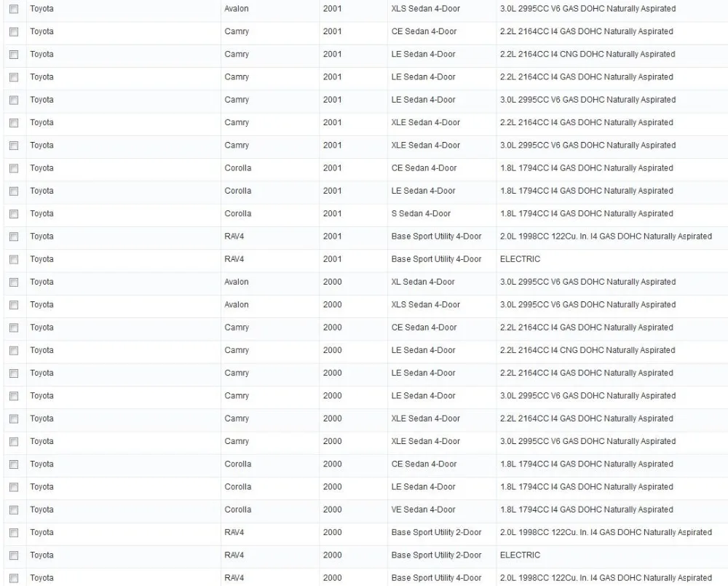
Task: Click 'ELECTRIC' engine cell in 2000 RAV4 row
Action: tap(520, 555)
